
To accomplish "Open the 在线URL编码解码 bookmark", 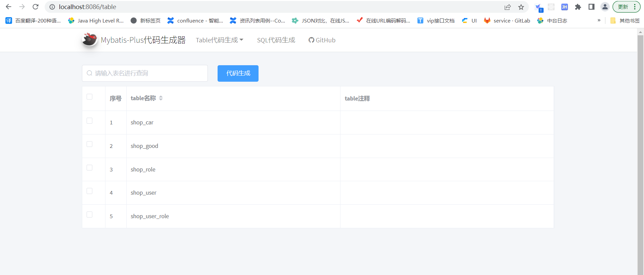I will [x=383, y=21].
